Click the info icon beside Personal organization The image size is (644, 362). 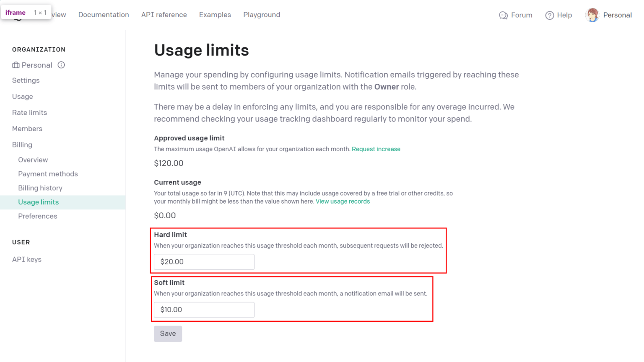[x=61, y=65]
